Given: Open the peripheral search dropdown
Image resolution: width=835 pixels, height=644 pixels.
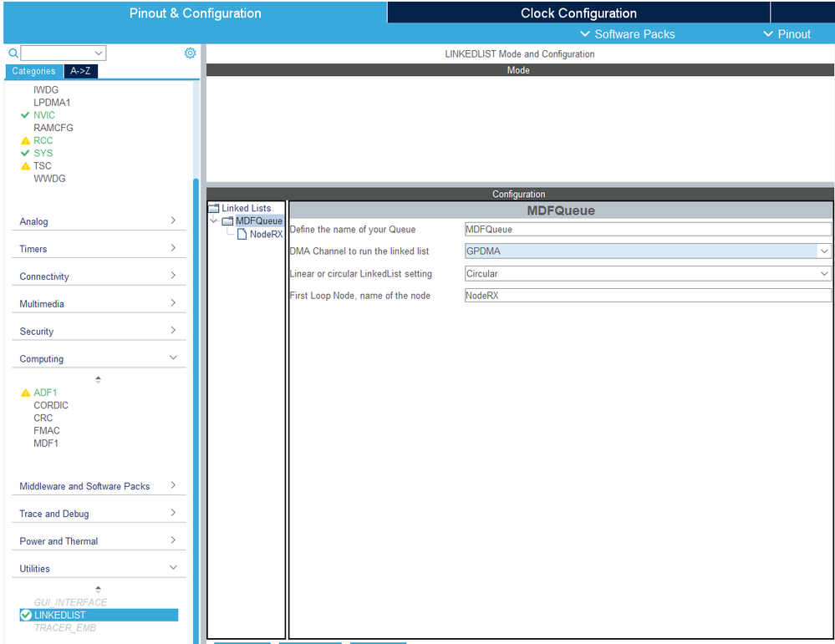Looking at the screenshot, I should point(99,53).
